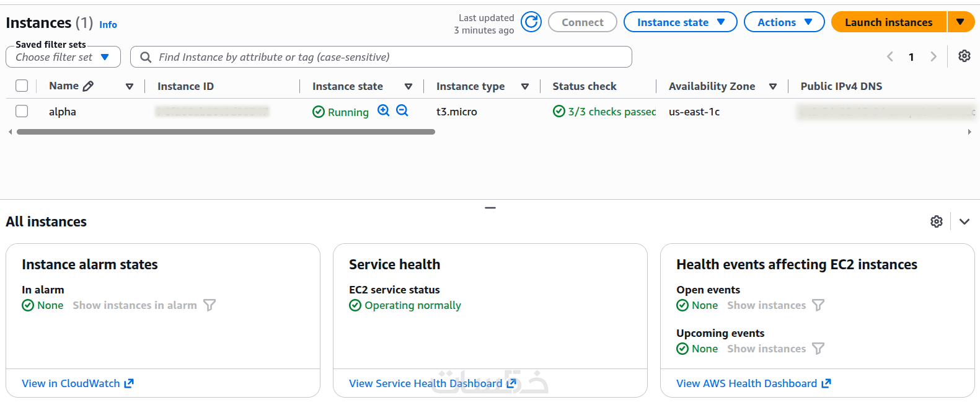The width and height of the screenshot is (980, 402).
Task: Sort by Instance state column arrow
Action: pyautogui.click(x=408, y=86)
